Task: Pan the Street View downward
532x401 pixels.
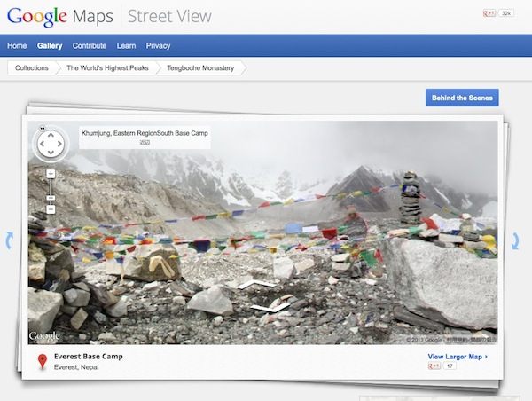Action: [x=51, y=154]
